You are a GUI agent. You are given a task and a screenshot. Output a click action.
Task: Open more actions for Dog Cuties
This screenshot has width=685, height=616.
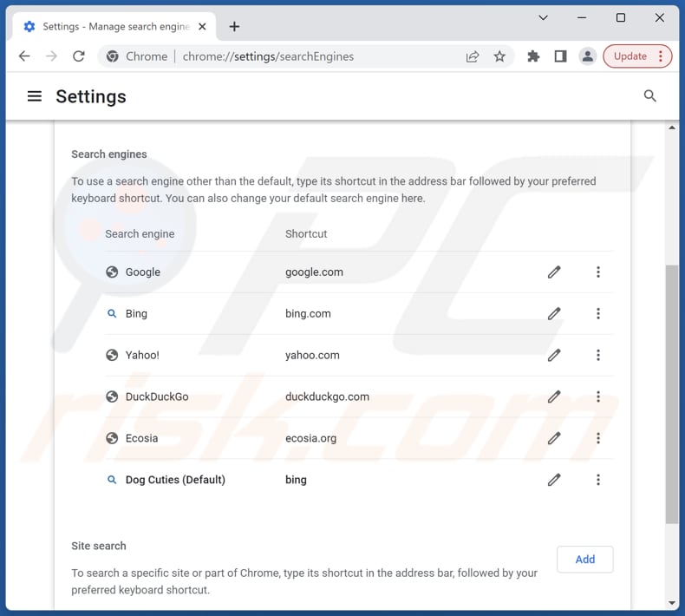pyautogui.click(x=598, y=480)
